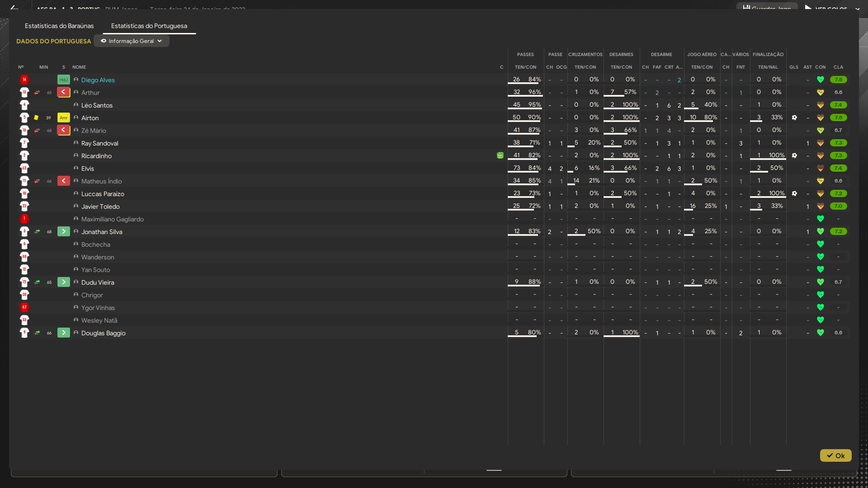Click Diego Alves's red shirt number icon
This screenshot has height=488, width=868.
tap(24, 80)
